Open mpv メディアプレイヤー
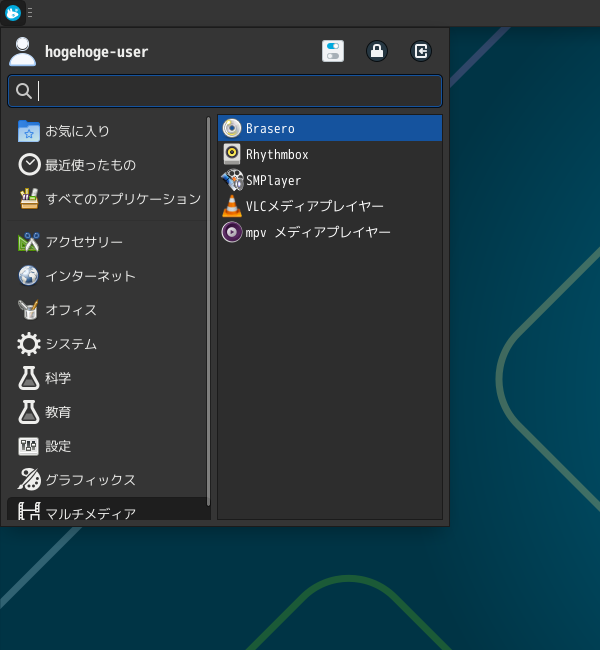This screenshot has width=600, height=650. point(232,232)
